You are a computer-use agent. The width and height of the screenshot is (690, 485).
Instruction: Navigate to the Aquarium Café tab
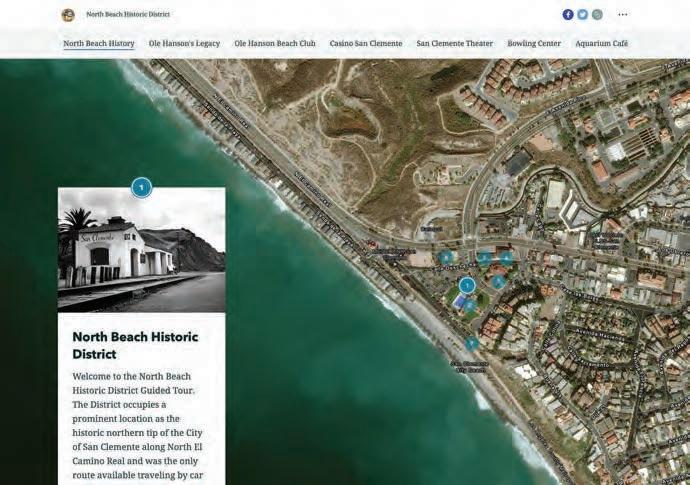(x=602, y=44)
